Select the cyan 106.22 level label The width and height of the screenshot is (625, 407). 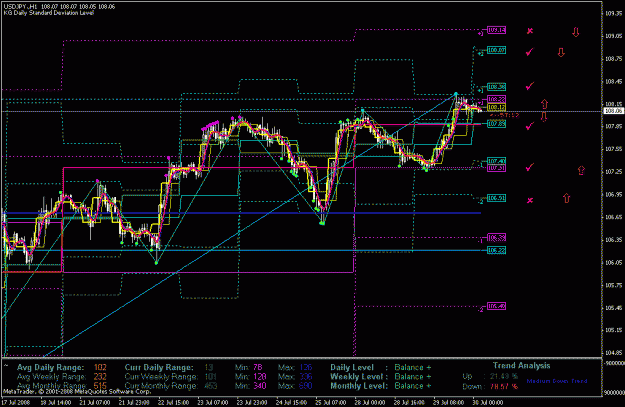[x=497, y=250]
